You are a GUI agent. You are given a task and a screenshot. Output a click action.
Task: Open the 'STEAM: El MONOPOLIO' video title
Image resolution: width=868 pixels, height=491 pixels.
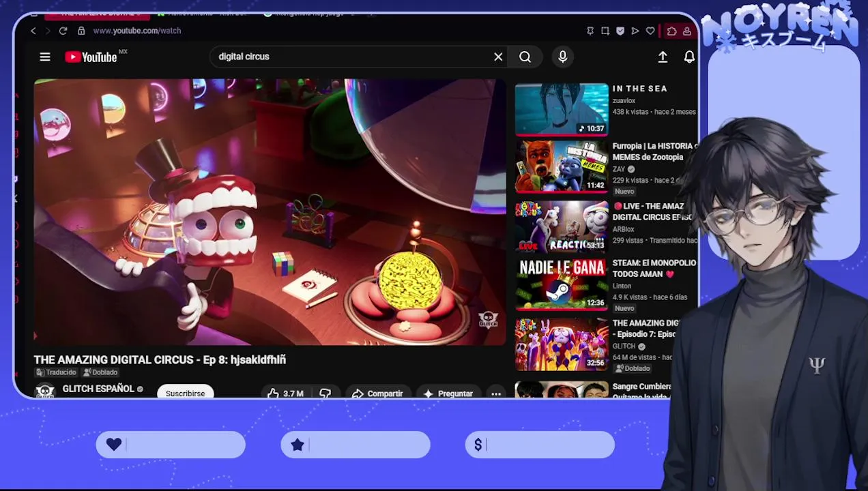[x=654, y=268]
